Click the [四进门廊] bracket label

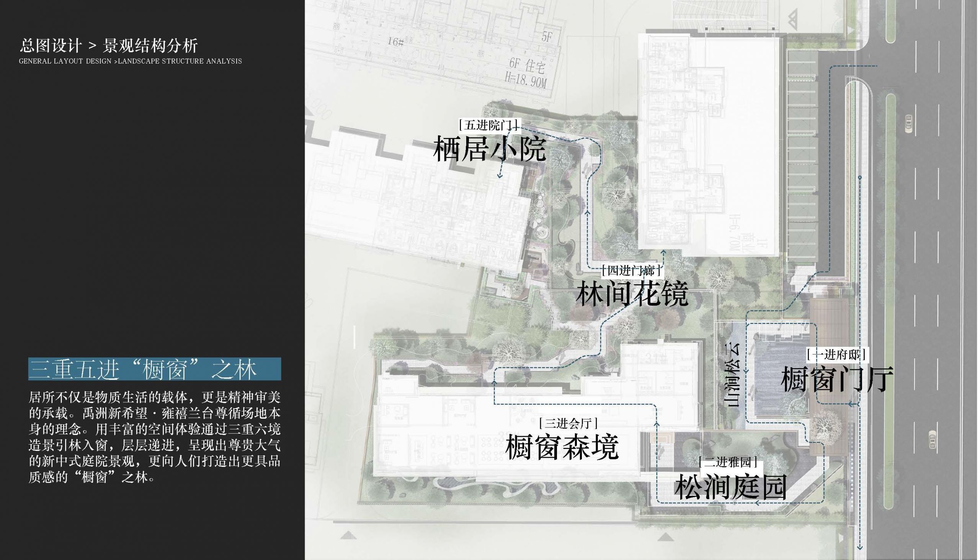(x=632, y=270)
